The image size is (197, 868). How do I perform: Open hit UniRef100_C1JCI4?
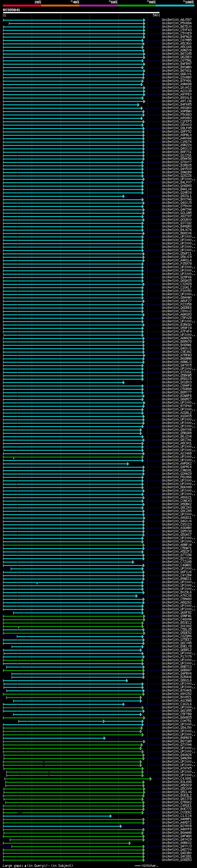tap(176, 815)
